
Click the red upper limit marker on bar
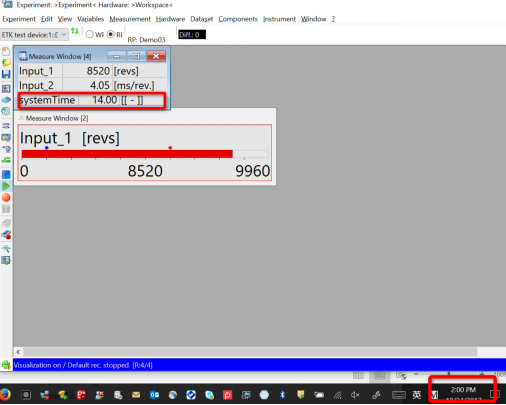point(170,147)
